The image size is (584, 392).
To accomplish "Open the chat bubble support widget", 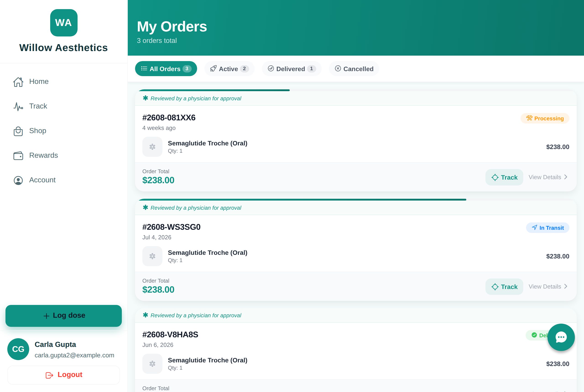I will click(561, 337).
